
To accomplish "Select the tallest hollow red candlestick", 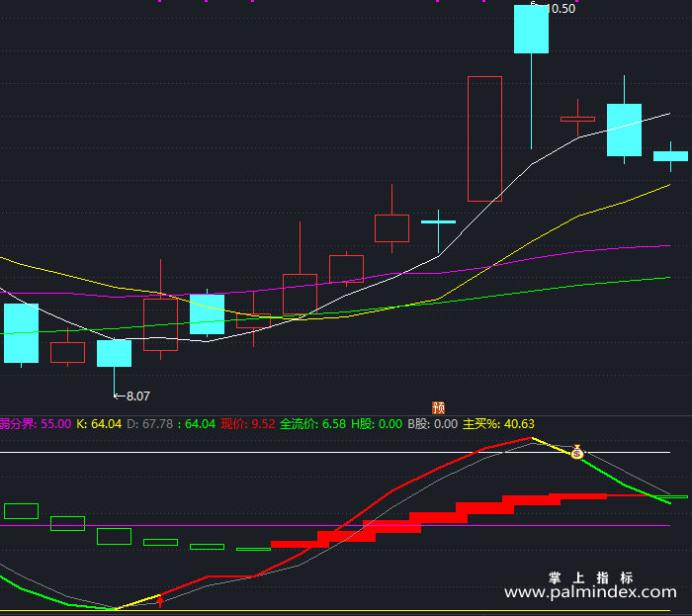I will (484, 138).
